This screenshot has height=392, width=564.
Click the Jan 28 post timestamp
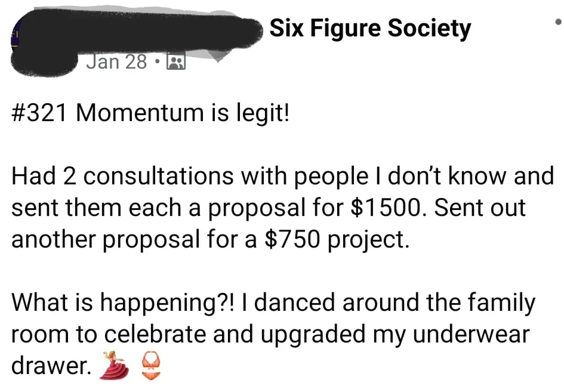click(x=117, y=62)
